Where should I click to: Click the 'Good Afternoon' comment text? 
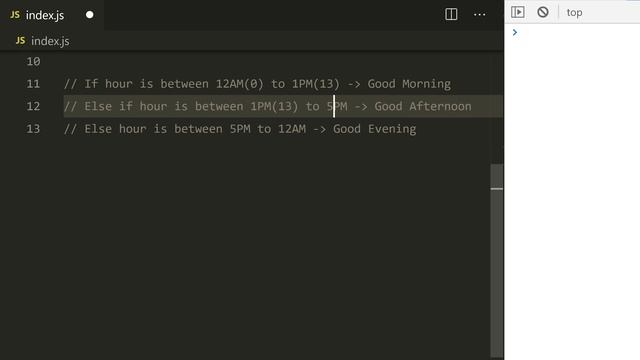point(423,106)
